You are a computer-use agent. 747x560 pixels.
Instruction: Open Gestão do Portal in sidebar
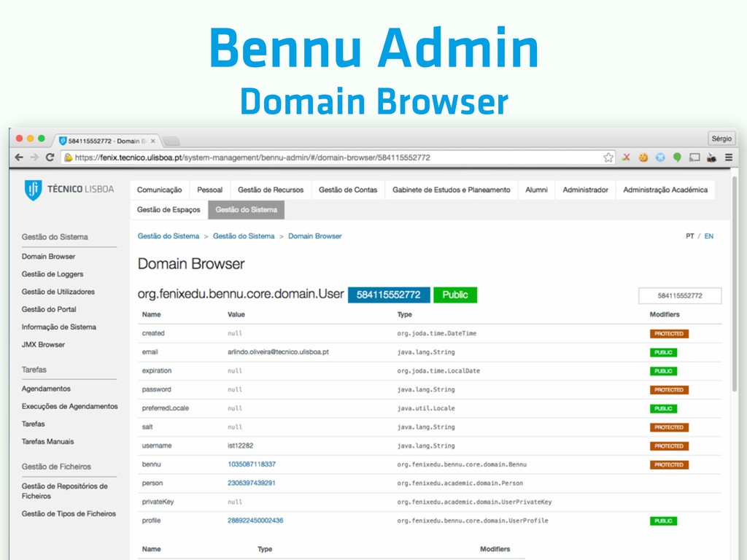[49, 309]
